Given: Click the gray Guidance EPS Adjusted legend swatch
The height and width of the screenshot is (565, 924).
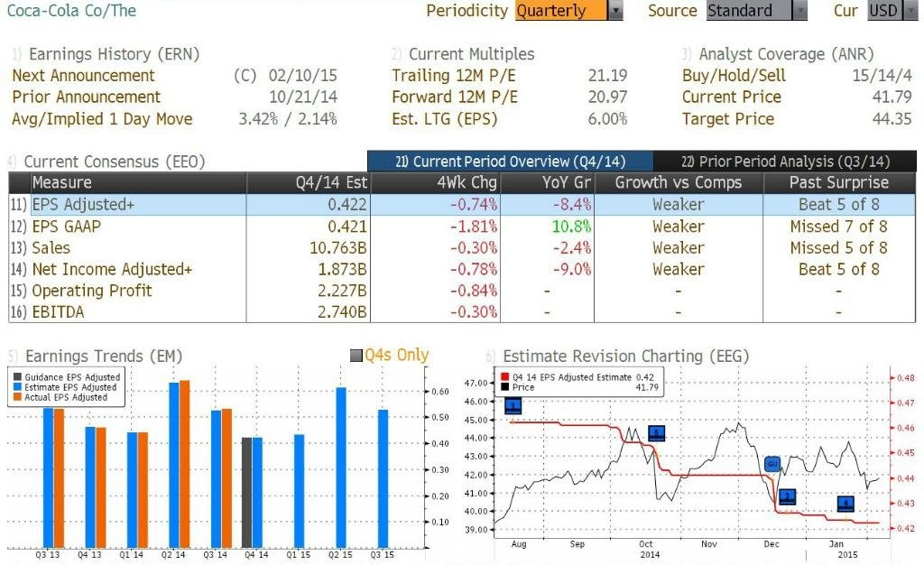Looking at the screenshot, I should click(x=17, y=377).
